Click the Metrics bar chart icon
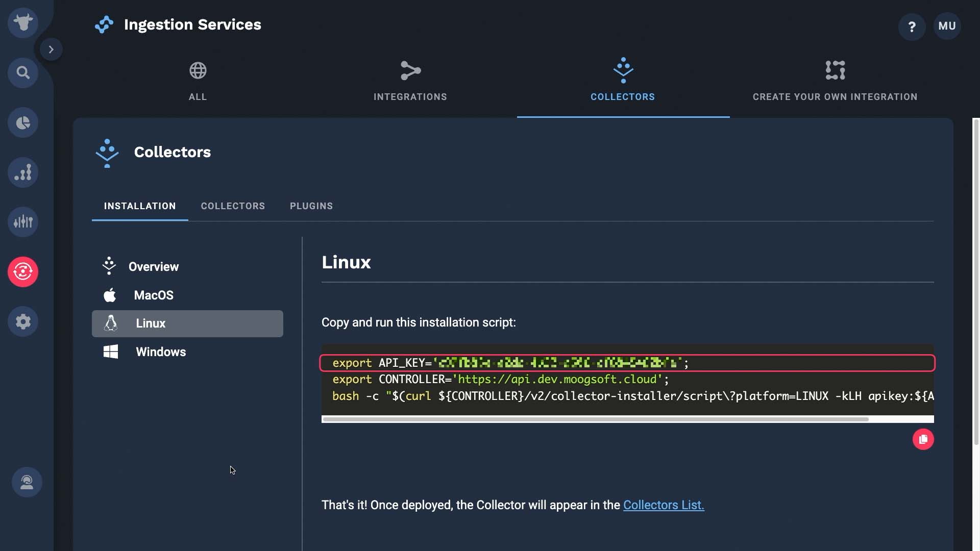The image size is (980, 551). (x=23, y=172)
